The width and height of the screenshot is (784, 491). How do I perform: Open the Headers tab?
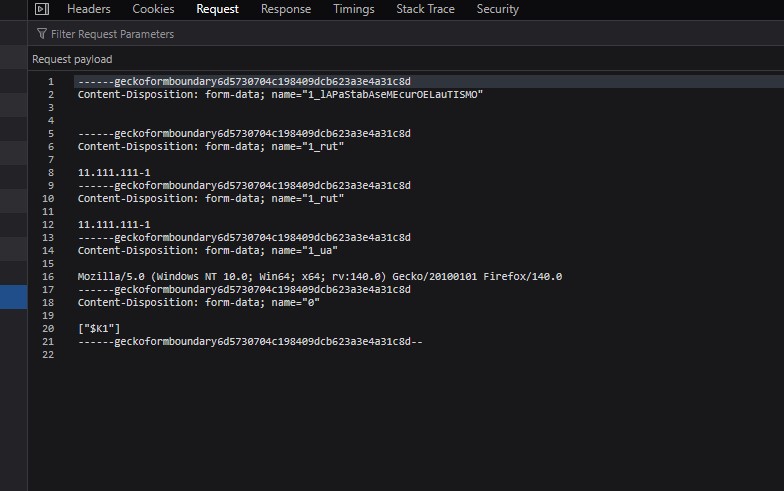88,9
